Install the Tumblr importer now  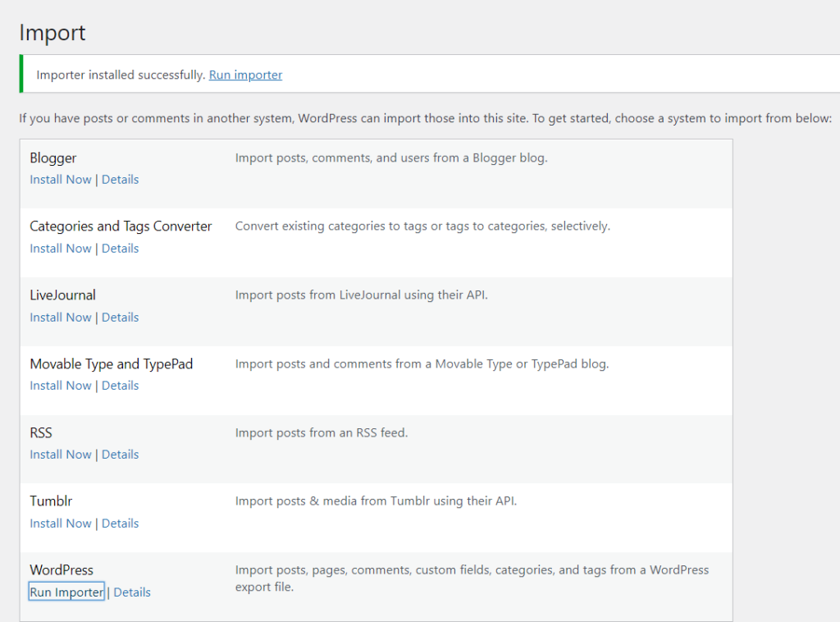coord(61,524)
